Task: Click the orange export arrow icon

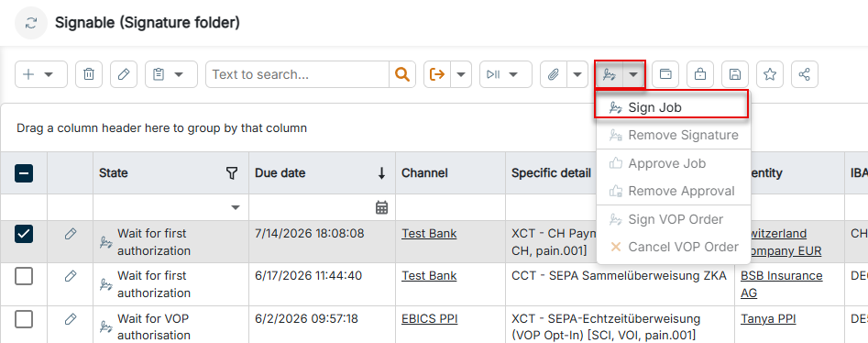Action: (x=437, y=74)
